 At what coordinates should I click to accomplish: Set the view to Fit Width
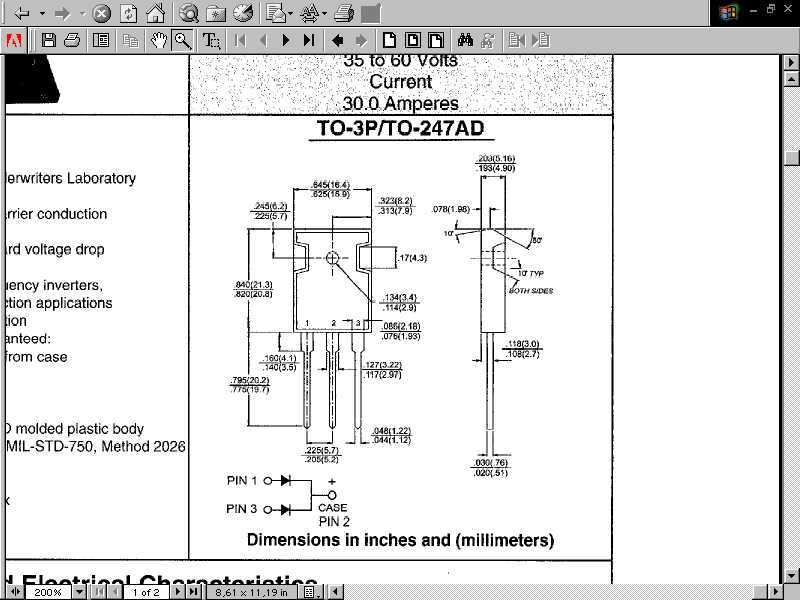(436, 40)
